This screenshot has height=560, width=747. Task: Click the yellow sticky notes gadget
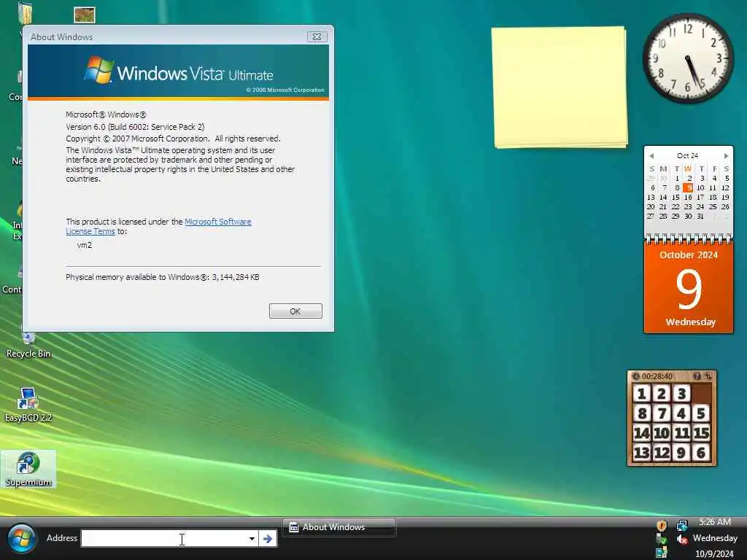[560, 87]
